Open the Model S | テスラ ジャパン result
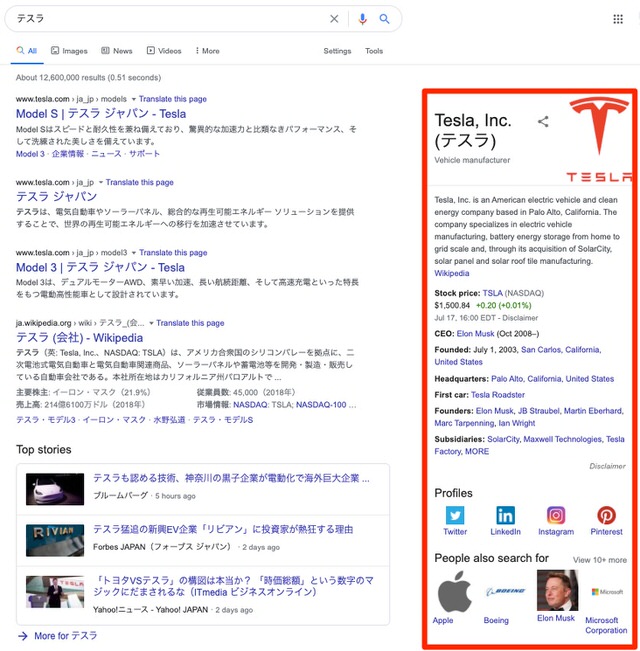The height and width of the screenshot is (651, 640). click(101, 114)
